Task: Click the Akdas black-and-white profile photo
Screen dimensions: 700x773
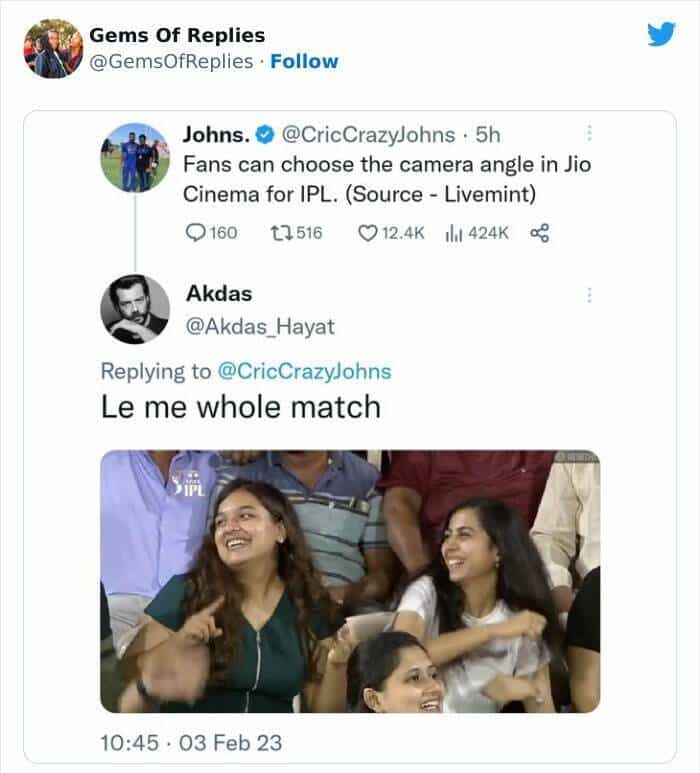Action: [134, 309]
